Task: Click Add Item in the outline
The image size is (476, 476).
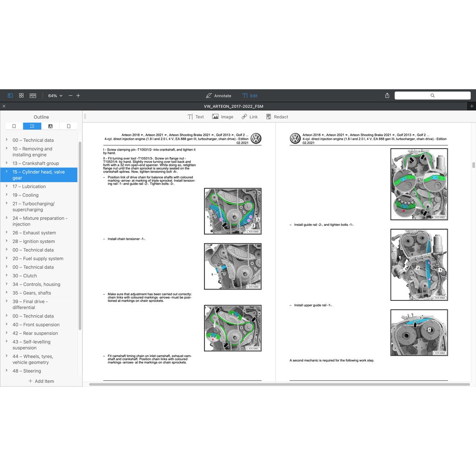Action: tap(41, 381)
